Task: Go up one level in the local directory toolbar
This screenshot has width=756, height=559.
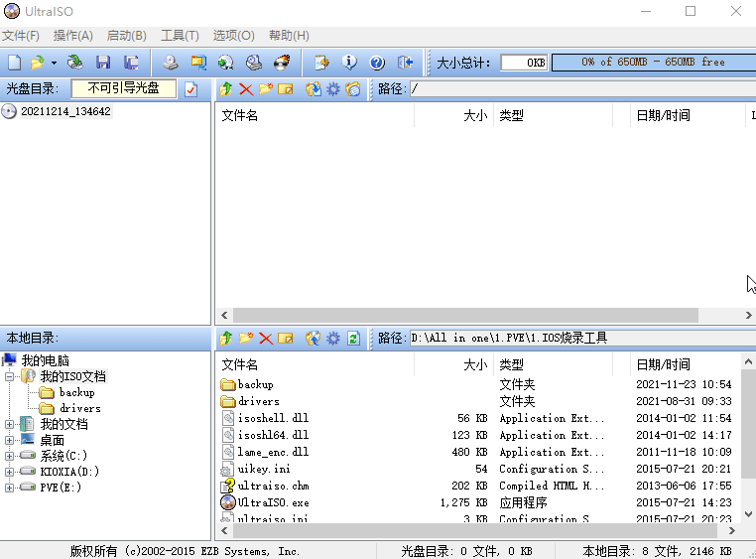Action: [225, 339]
